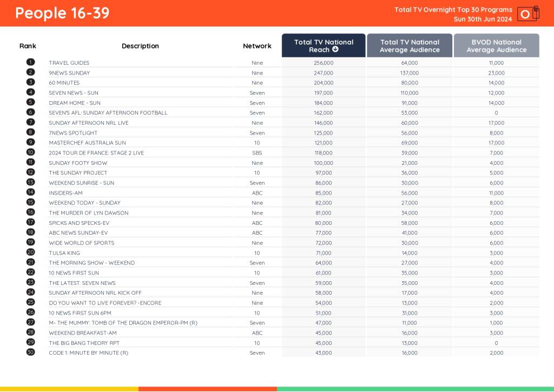The image size is (554, 392).
Task: Click the Description column header
Action: (x=140, y=46)
